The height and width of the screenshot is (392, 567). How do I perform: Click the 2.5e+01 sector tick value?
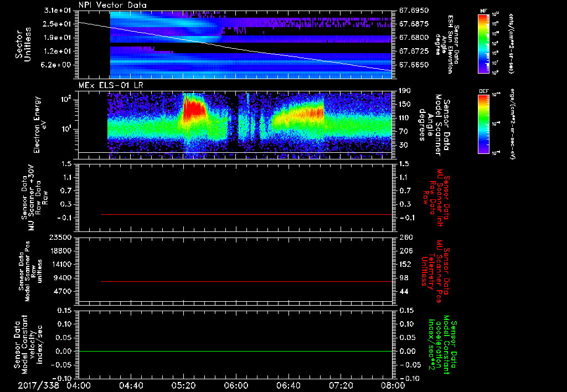coord(58,24)
